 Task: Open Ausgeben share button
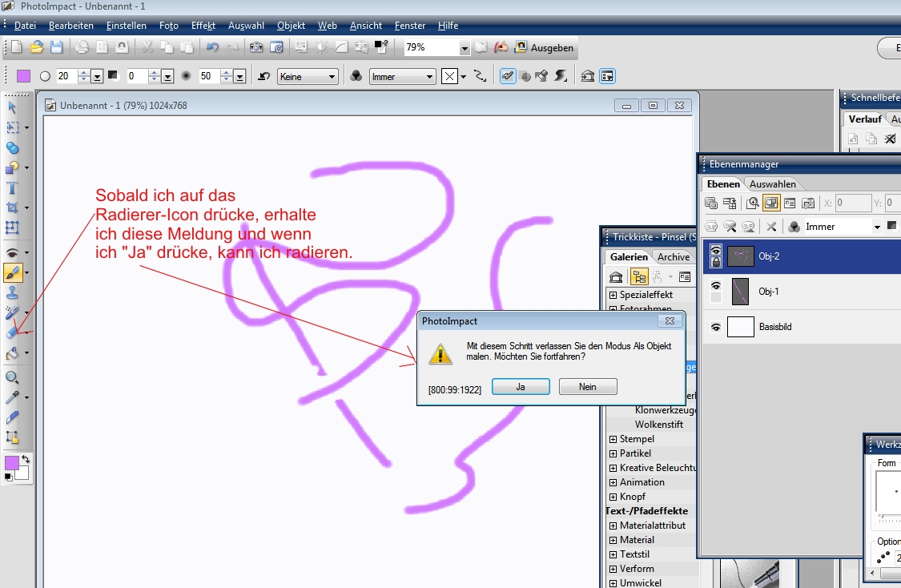point(545,48)
